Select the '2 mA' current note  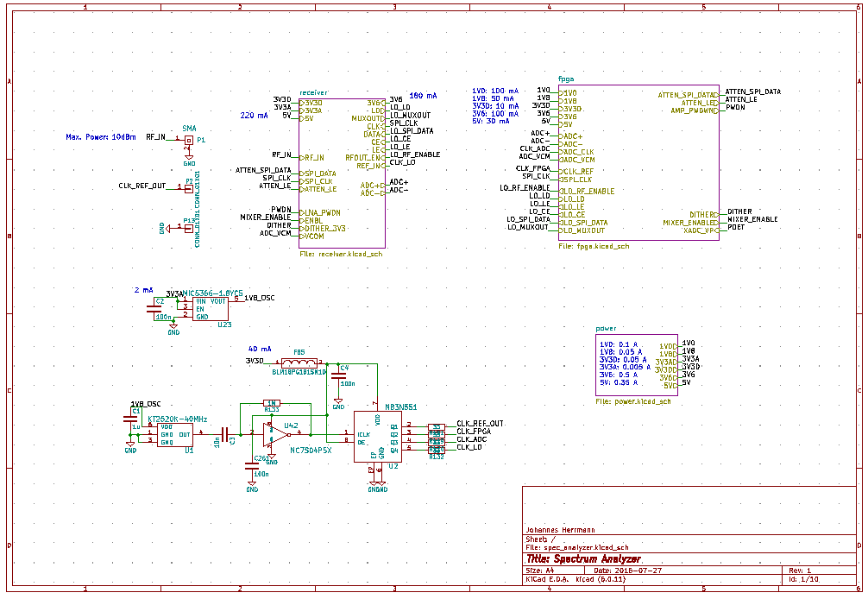144,290
